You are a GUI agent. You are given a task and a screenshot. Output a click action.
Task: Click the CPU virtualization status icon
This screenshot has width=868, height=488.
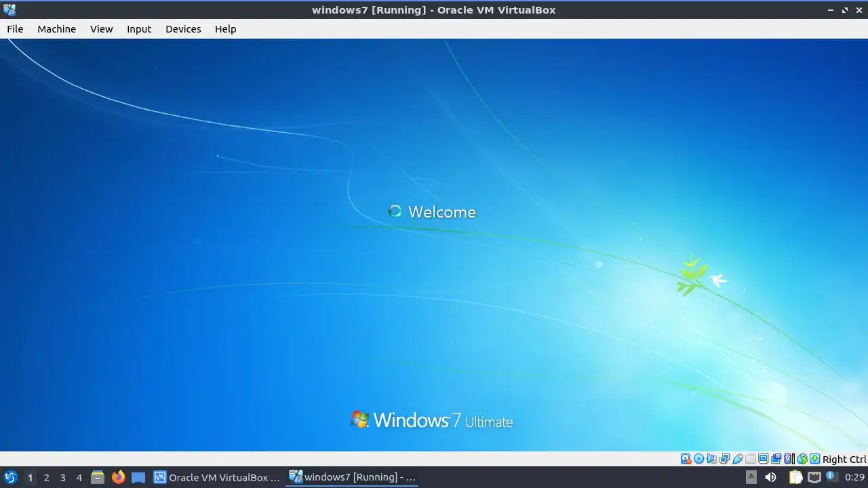coord(789,459)
